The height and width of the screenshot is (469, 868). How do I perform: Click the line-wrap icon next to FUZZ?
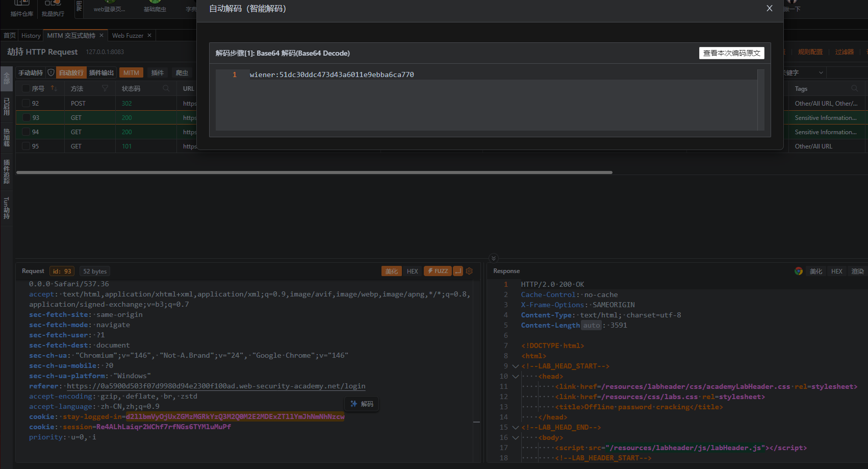(x=458, y=271)
